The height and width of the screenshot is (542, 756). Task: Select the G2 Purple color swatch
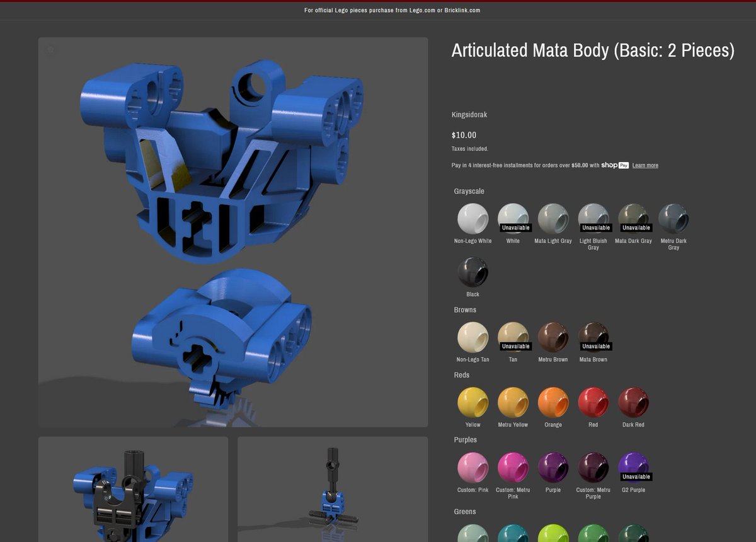(634, 468)
